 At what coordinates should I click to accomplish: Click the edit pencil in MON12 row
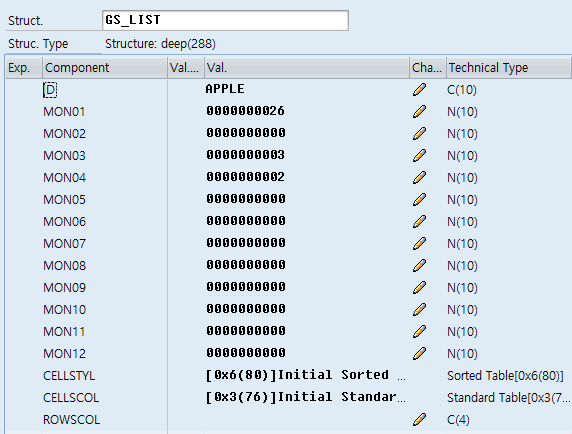(x=420, y=353)
